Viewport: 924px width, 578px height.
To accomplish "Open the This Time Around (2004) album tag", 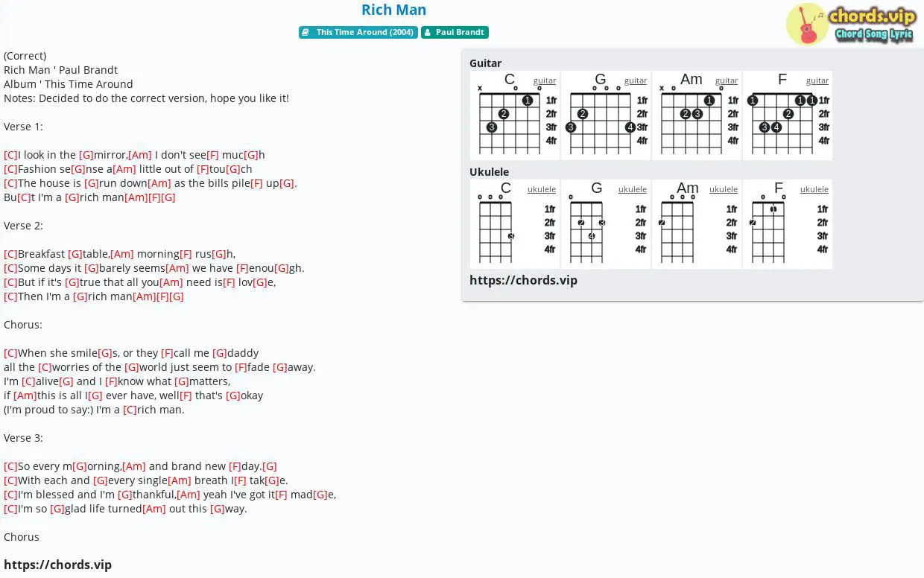I will (x=358, y=32).
